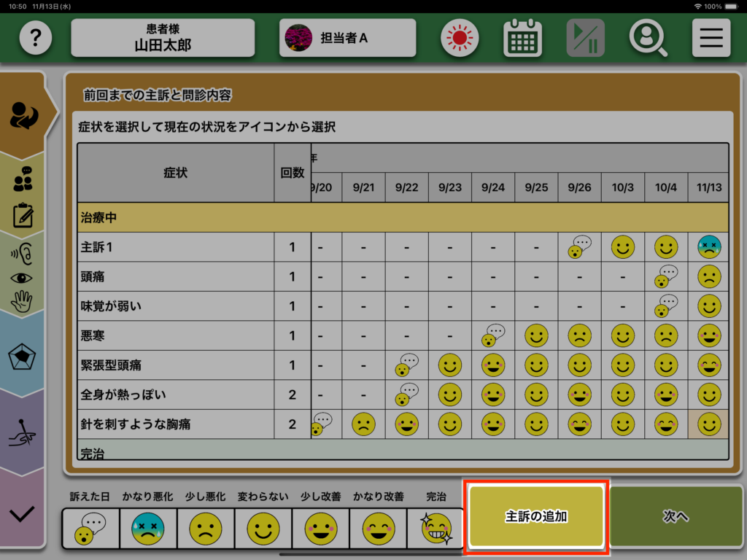Screen dimensions: 747x560
Task: Select the 針を刺すような胸痛 symptom row
Action: [175, 424]
